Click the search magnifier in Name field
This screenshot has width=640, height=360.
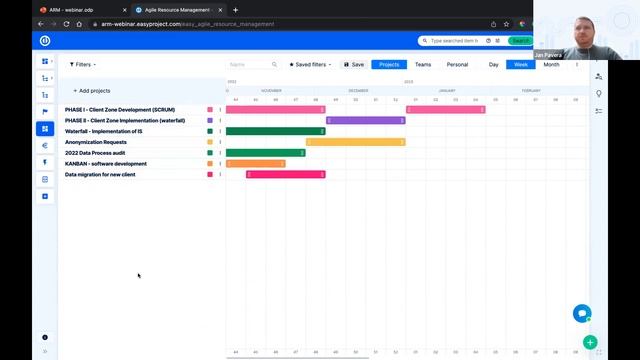click(x=274, y=64)
